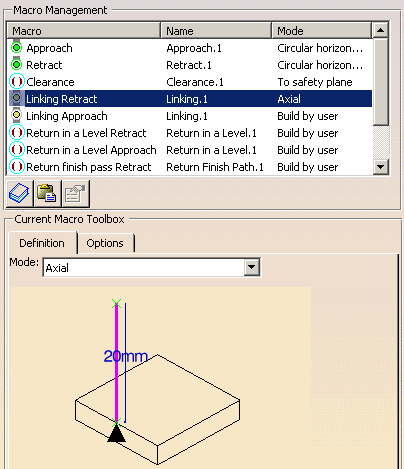Click the Linking Retract status icon
404x469 pixels.
16,98
